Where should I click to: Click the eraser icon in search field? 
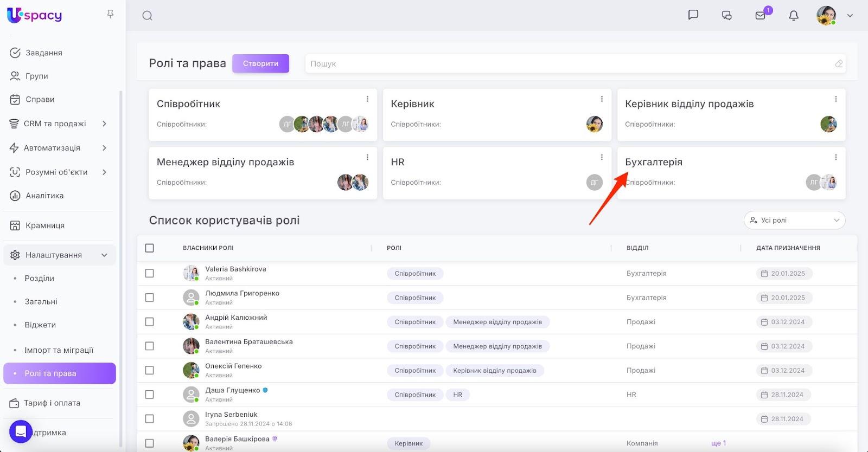[x=839, y=63]
